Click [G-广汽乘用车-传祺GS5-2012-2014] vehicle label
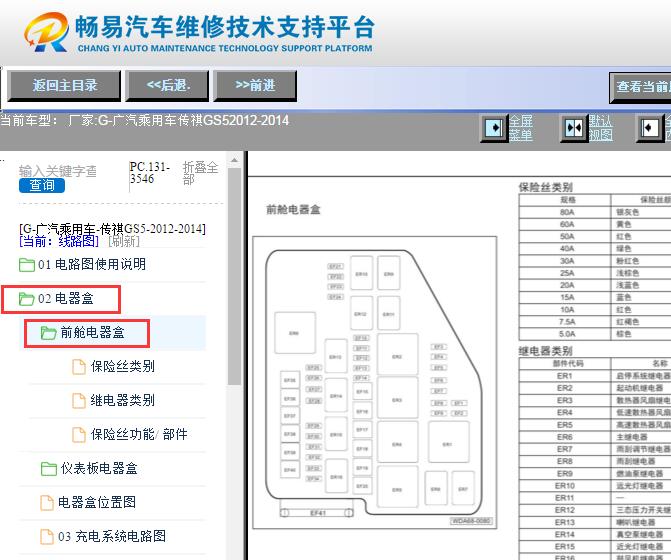The width and height of the screenshot is (671, 560). 113,229
